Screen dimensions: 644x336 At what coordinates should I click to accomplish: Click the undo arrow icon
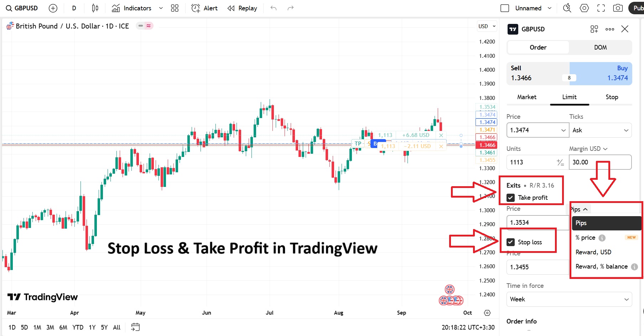274,8
